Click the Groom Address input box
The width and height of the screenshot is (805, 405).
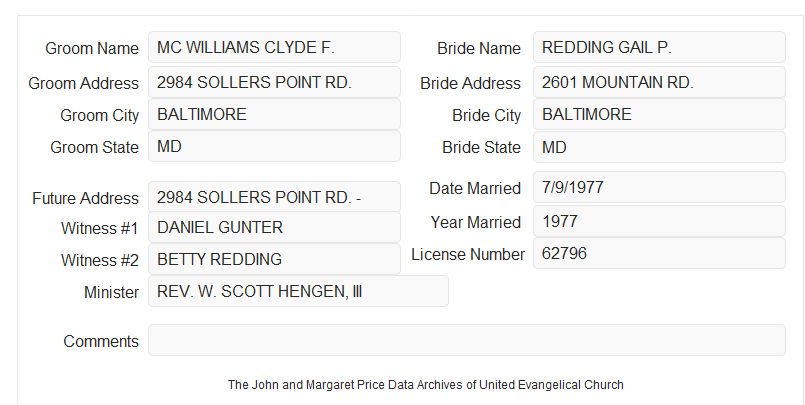274,82
